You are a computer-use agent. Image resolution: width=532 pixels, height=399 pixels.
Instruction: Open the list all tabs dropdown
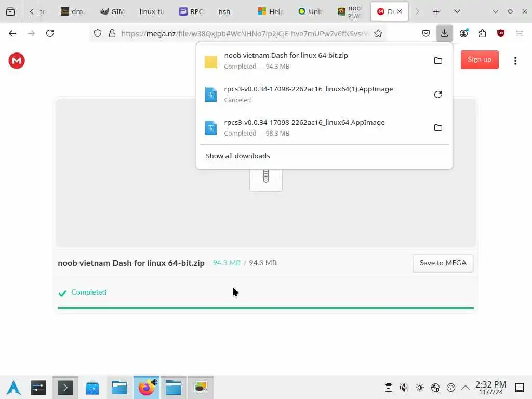457,11
